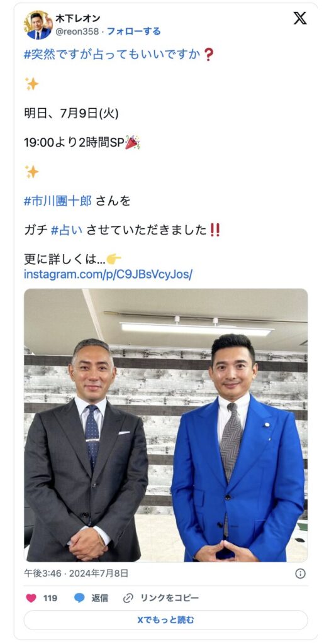Image resolution: width=329 pixels, height=644 pixels.
Task: Open the embedded photo of two men
Action: pos(166,425)
